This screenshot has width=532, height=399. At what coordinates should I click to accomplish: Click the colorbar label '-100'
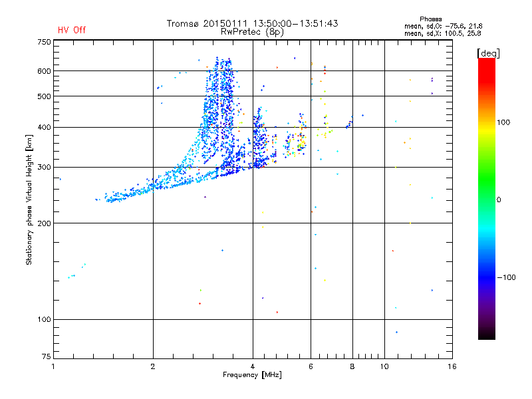pyautogui.click(x=506, y=277)
